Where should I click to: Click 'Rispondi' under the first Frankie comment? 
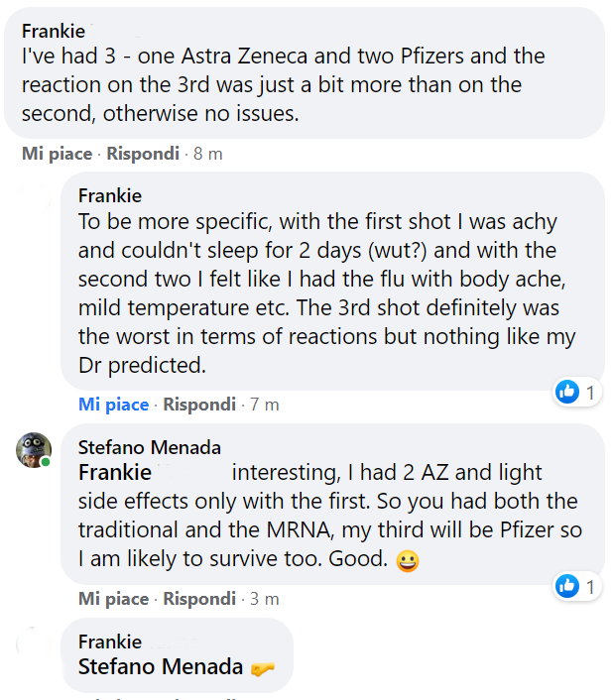143,154
